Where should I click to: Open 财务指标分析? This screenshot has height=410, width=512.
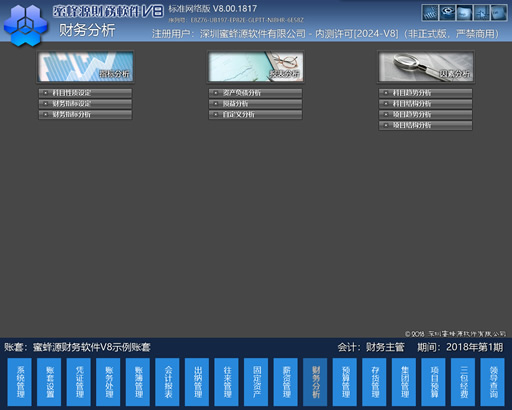pyautogui.click(x=85, y=115)
